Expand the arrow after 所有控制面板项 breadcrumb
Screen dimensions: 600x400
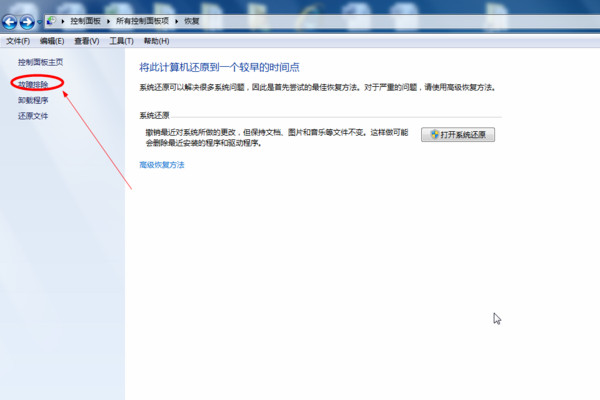click(177, 21)
